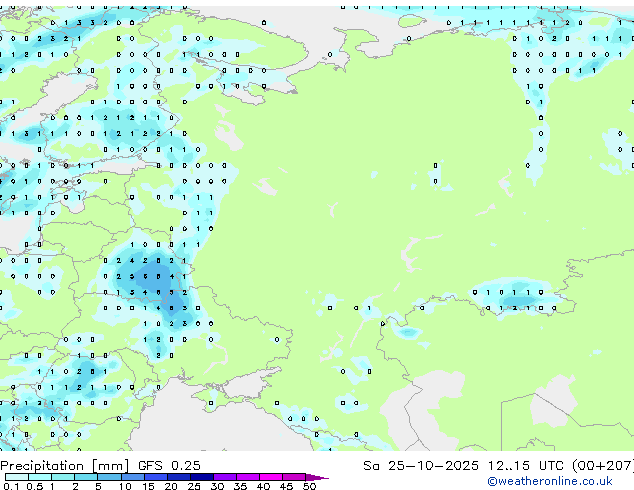This screenshot has width=634, height=490.
Task: Click the 45–50 mm legend color box
Action: coord(294,477)
